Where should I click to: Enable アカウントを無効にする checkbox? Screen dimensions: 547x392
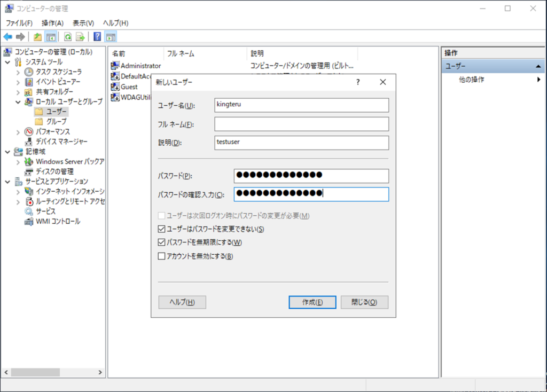pos(162,256)
